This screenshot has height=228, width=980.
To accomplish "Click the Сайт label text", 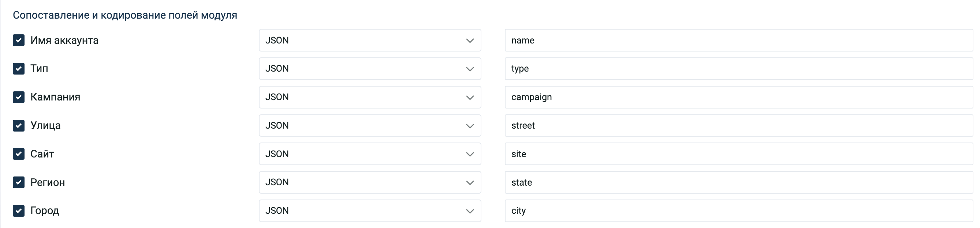I will (42, 154).
